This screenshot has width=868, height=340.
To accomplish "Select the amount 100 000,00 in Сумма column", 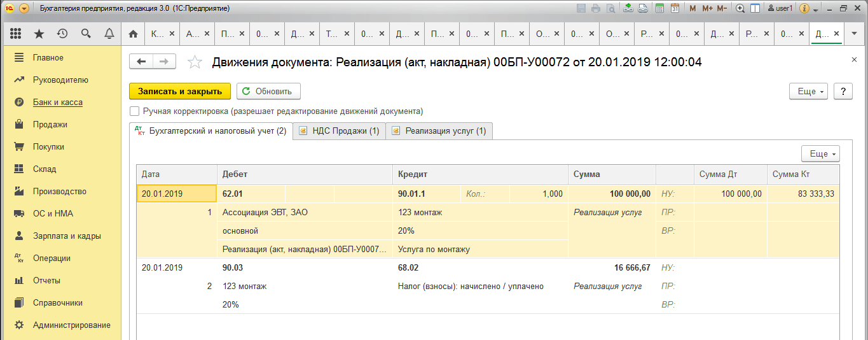I will pos(612,194).
